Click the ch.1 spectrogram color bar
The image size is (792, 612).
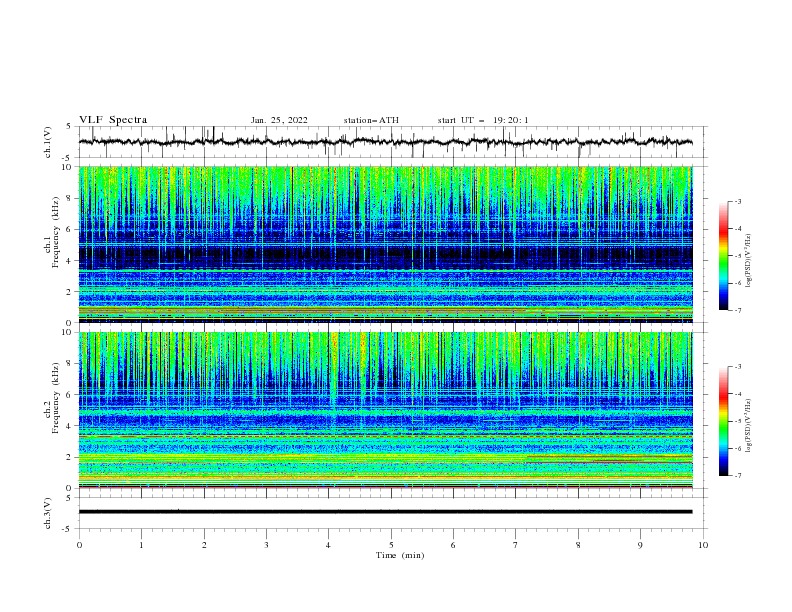point(723,256)
